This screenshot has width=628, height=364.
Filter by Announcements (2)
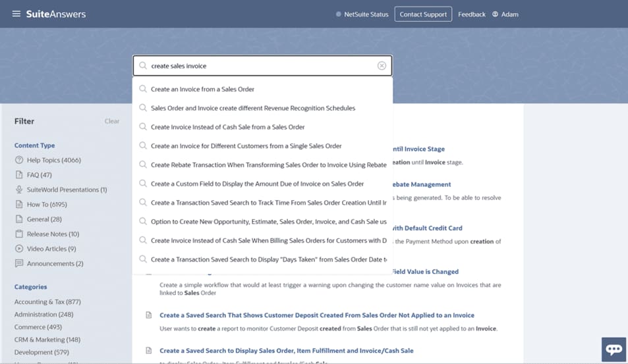[55, 263]
